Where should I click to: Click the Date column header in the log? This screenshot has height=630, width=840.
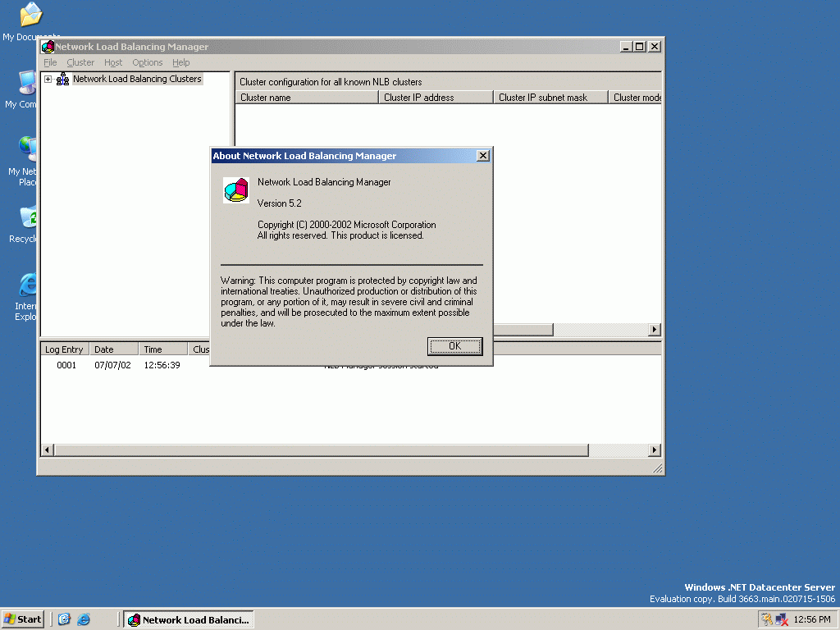[x=113, y=349]
